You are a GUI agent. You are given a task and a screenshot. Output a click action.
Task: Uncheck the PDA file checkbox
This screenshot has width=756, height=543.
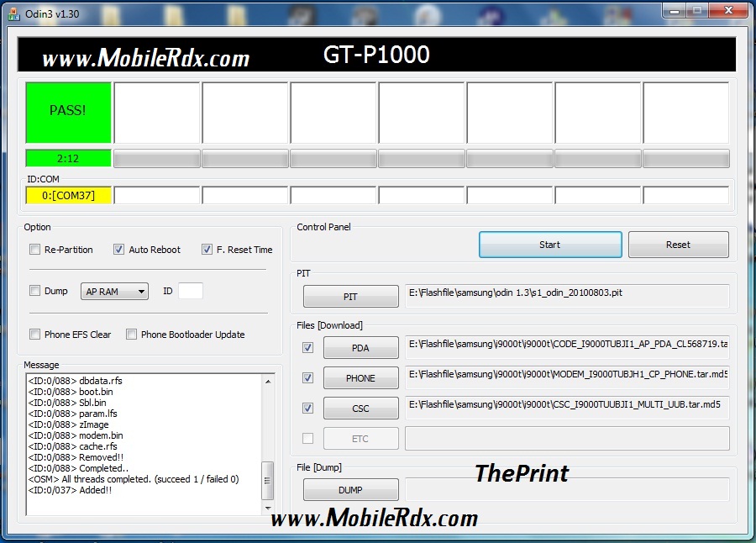coord(307,347)
